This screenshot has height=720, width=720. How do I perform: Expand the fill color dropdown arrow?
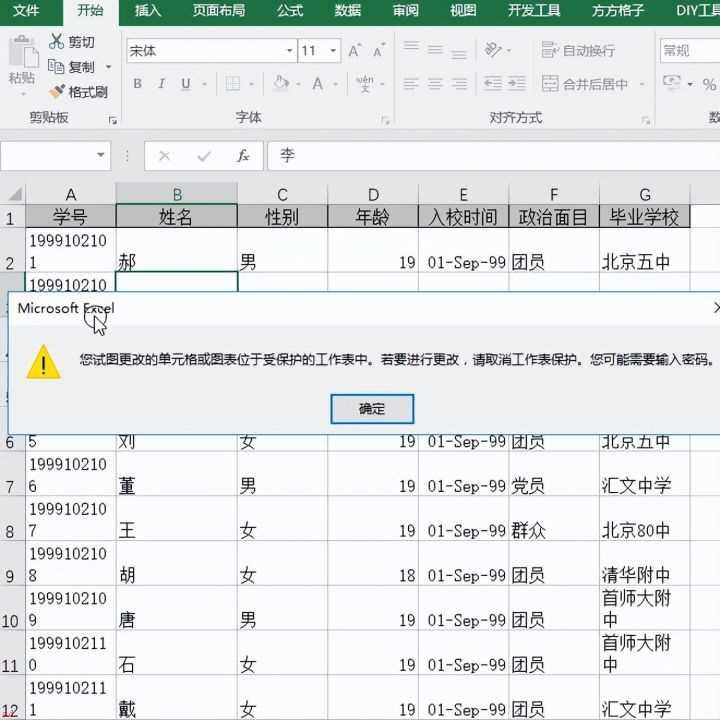[x=298, y=84]
